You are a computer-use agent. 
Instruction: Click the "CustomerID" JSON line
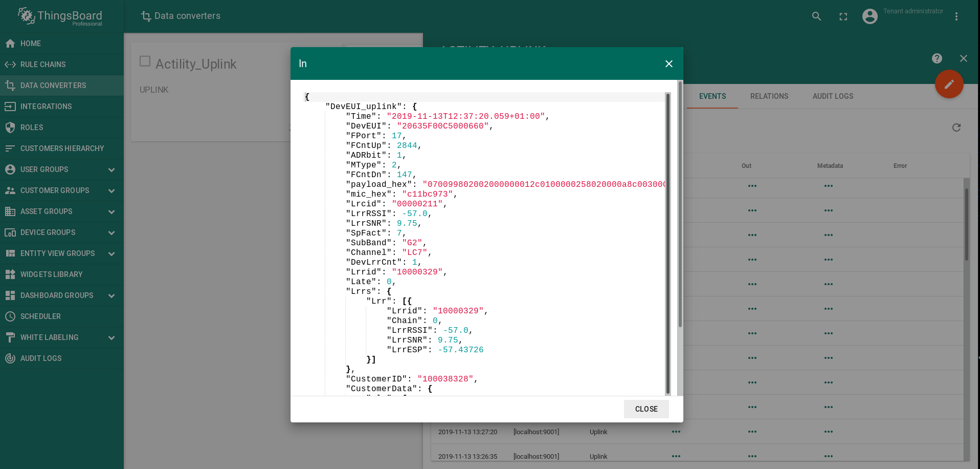(412, 379)
